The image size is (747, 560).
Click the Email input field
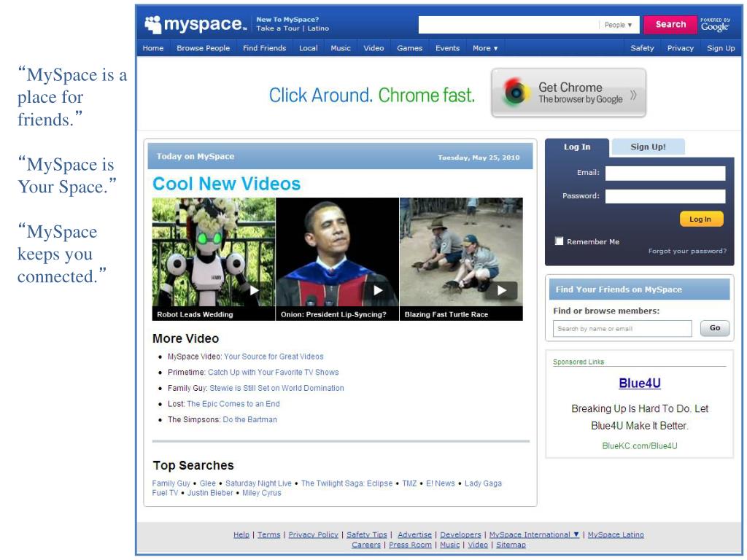(x=665, y=173)
